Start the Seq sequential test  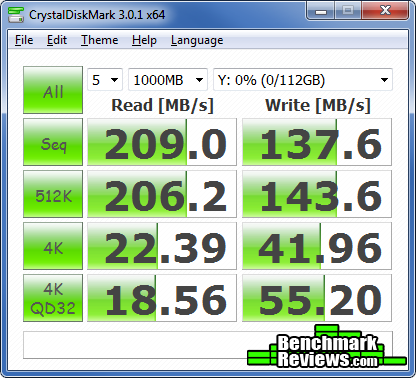53,142
